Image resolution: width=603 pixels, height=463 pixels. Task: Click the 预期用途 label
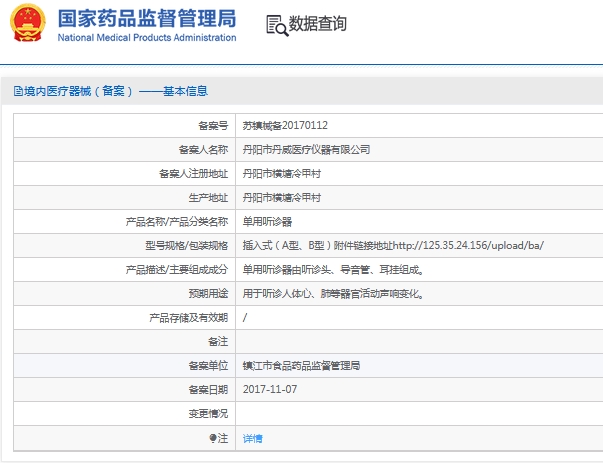pyautogui.click(x=208, y=294)
